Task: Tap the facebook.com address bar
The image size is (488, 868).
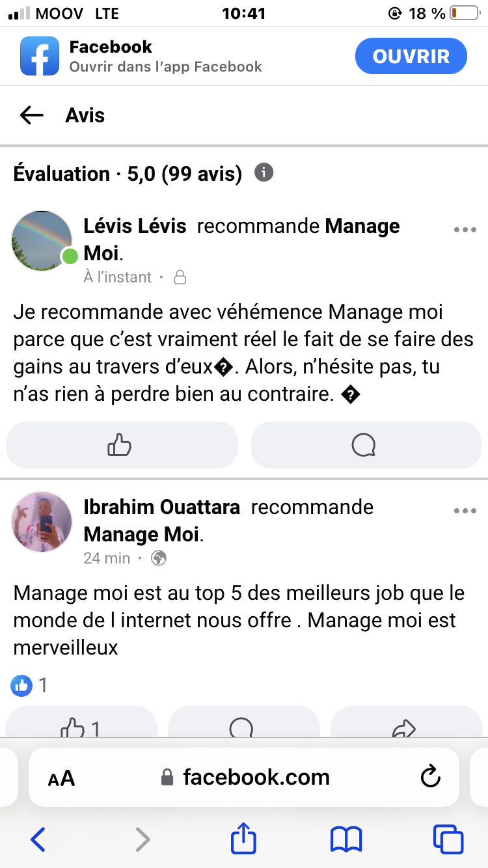Action: click(245, 777)
